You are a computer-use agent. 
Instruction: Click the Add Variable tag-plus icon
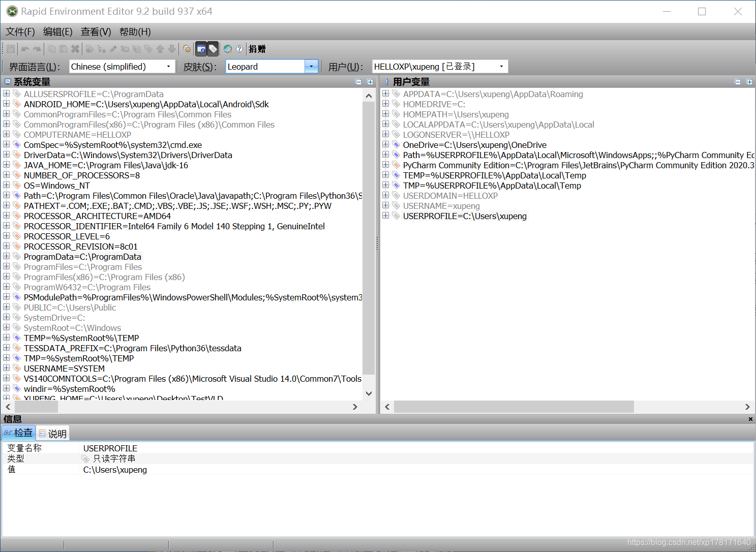[x=90, y=49]
